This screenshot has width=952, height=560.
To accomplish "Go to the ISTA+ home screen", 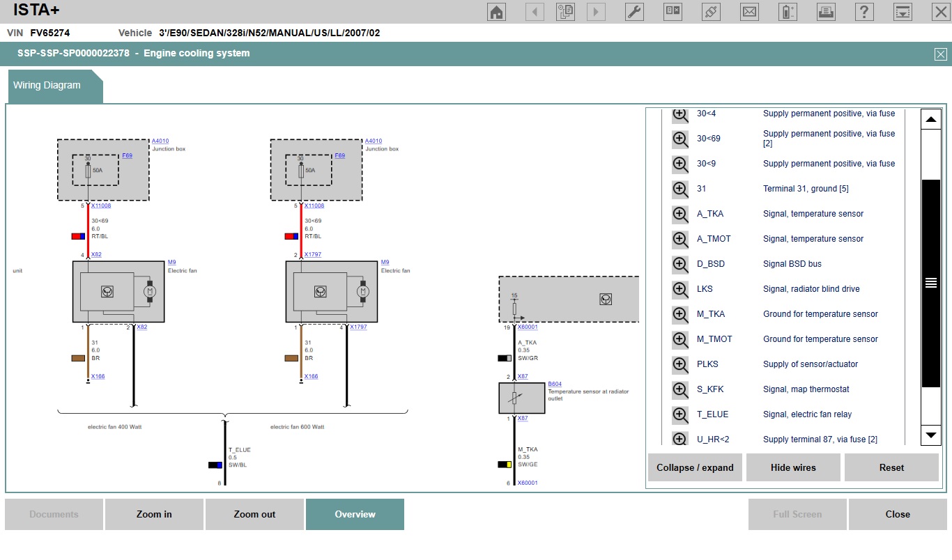I will tap(496, 12).
